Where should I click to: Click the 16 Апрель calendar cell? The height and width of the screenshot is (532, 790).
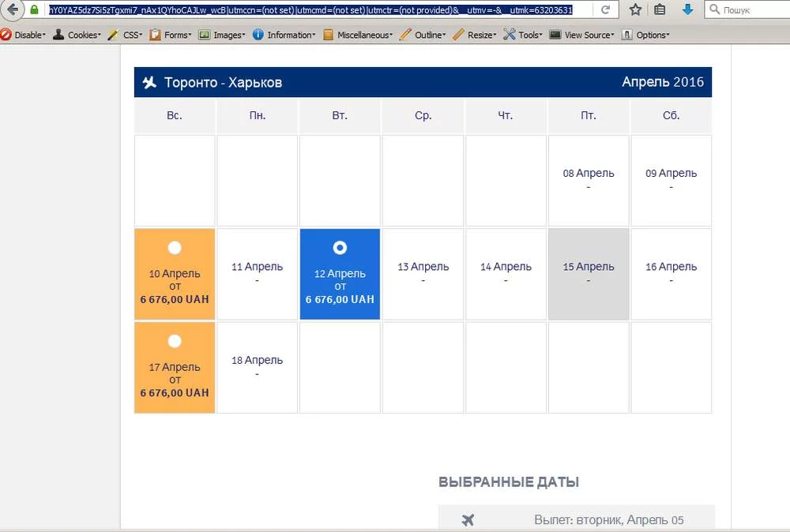(671, 274)
